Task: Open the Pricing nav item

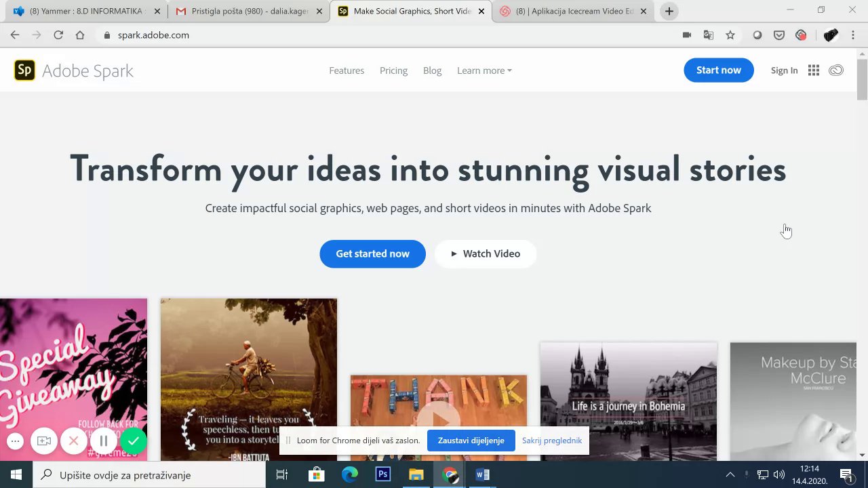Action: point(393,70)
